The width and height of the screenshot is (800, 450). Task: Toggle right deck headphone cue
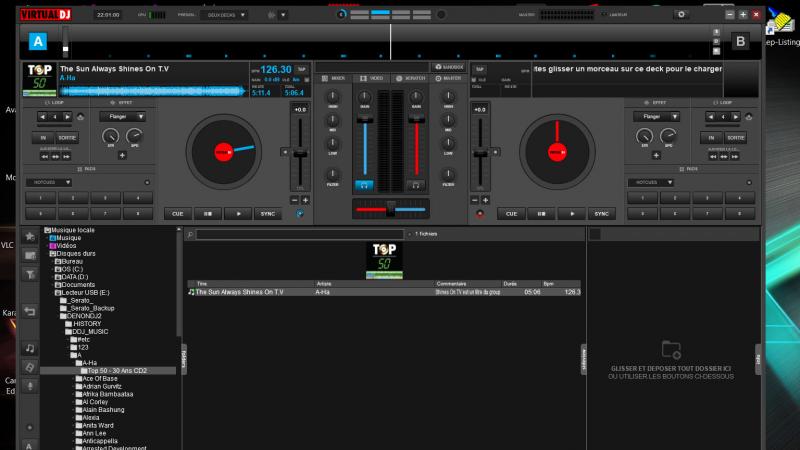pyautogui.click(x=416, y=185)
